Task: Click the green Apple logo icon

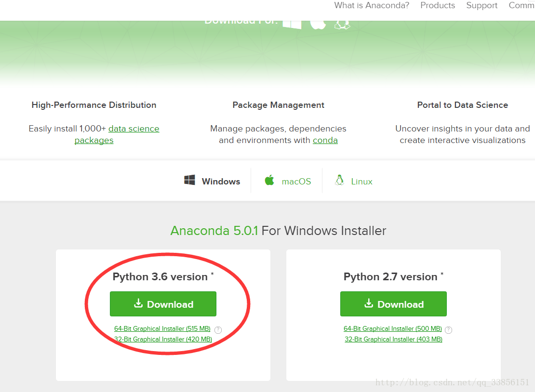Action: click(x=269, y=180)
